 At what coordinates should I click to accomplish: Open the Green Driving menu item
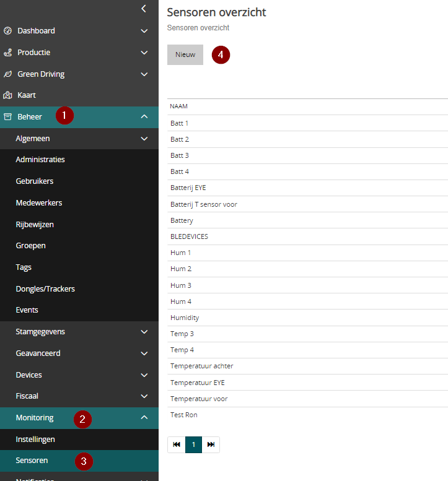point(79,74)
